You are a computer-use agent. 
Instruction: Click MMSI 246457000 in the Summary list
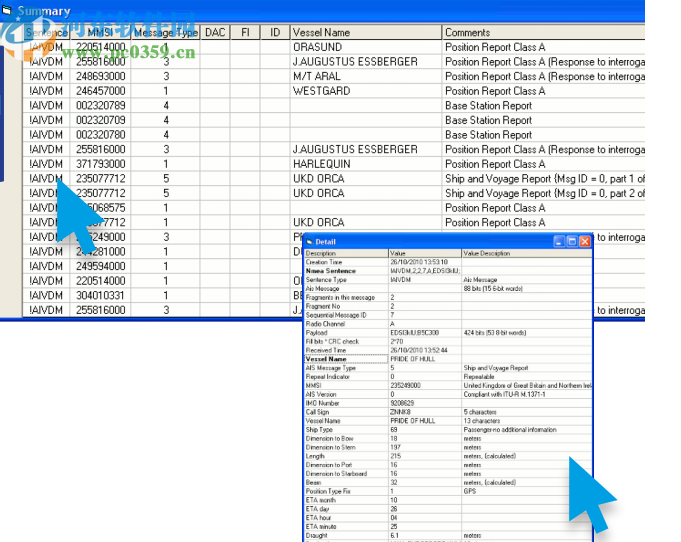pyautogui.click(x=101, y=91)
